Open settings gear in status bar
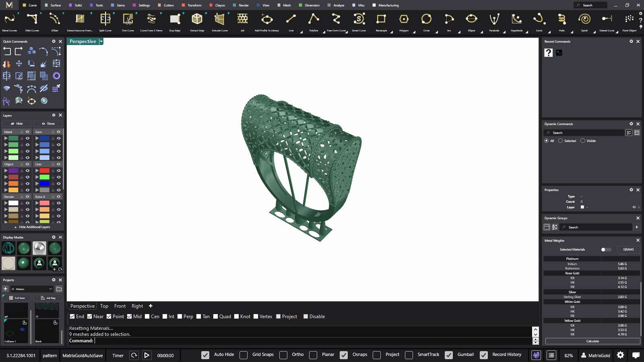The image size is (644, 362). (620, 355)
